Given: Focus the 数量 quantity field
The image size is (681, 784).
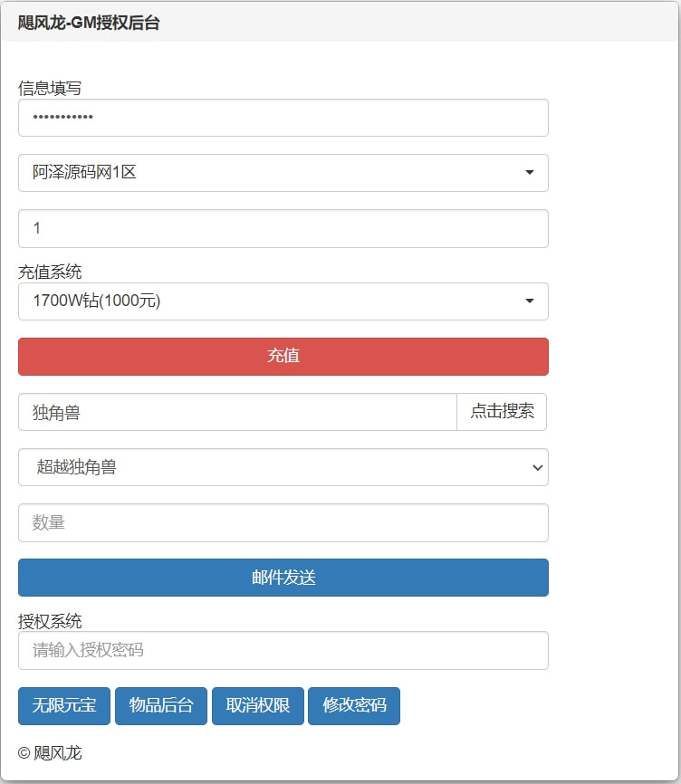Looking at the screenshot, I should (283, 522).
